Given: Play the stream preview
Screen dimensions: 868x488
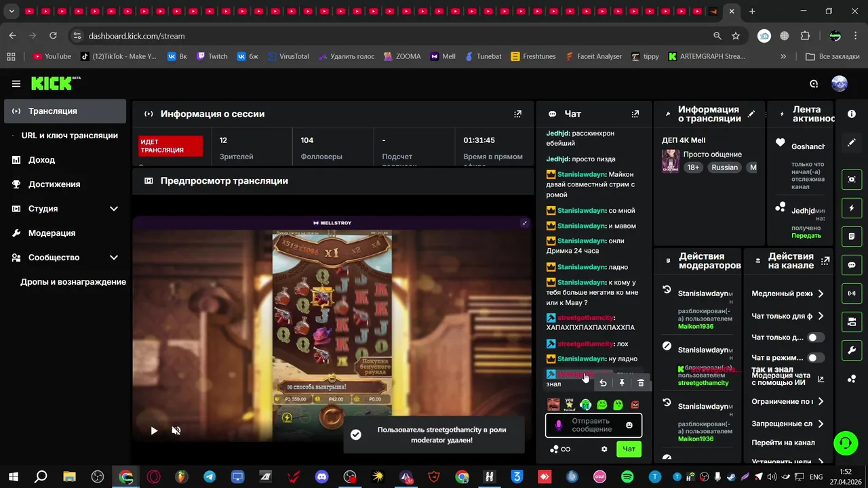Looking at the screenshot, I should pos(154,430).
